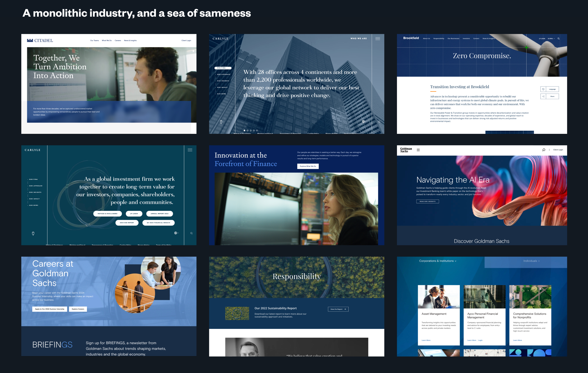Select second carousel dot on Carlyle skyscraper page
The width and height of the screenshot is (588, 373).
tap(247, 131)
